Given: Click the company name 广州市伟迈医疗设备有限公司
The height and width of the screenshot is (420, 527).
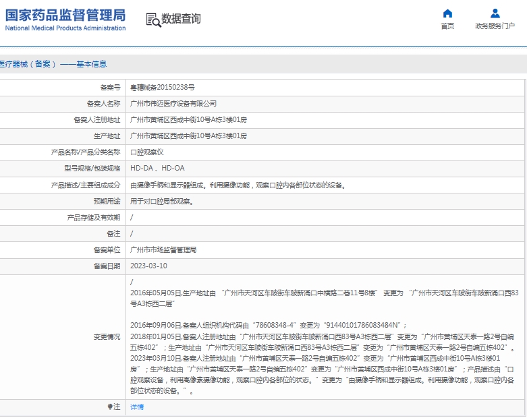Looking at the screenshot, I should click(173, 104).
